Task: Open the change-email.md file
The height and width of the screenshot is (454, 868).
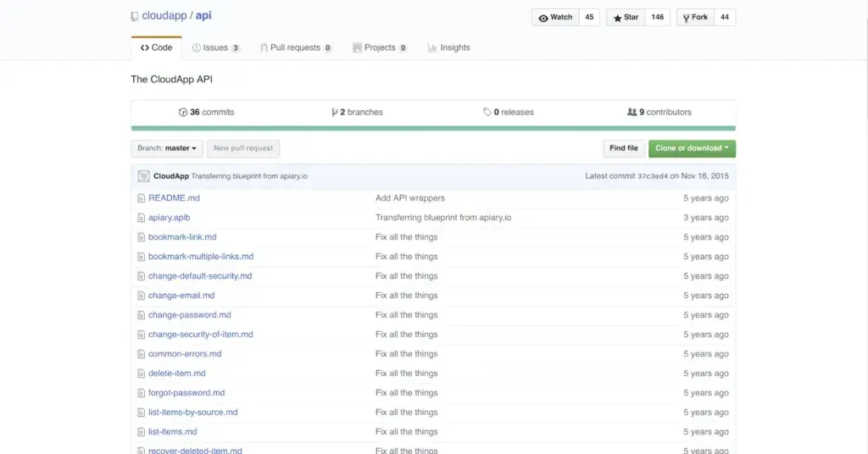Action: coord(181,296)
